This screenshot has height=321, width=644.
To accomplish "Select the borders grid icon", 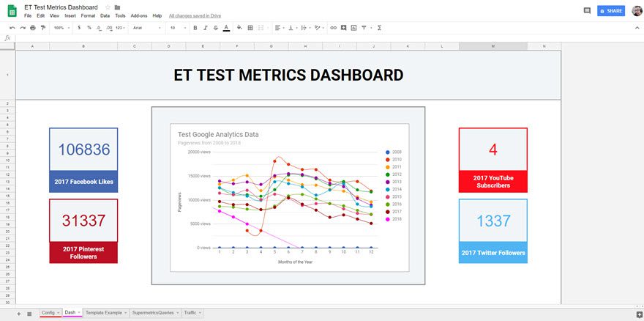I will click(x=250, y=28).
